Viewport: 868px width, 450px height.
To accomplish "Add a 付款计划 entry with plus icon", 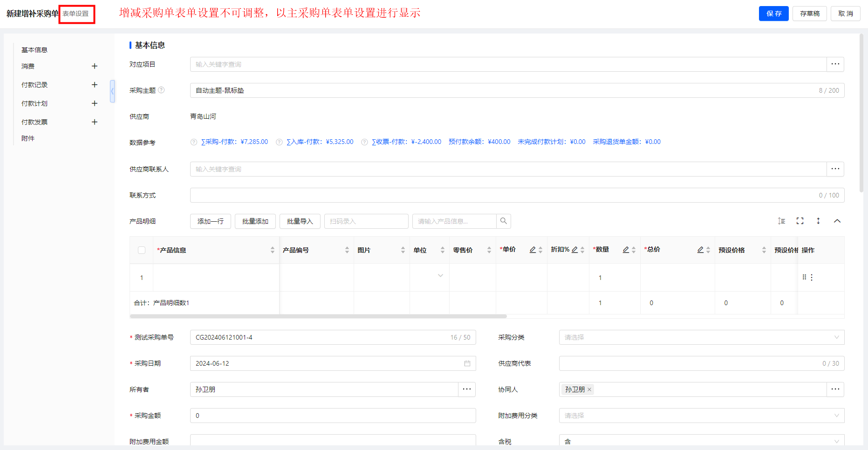I will click(95, 103).
